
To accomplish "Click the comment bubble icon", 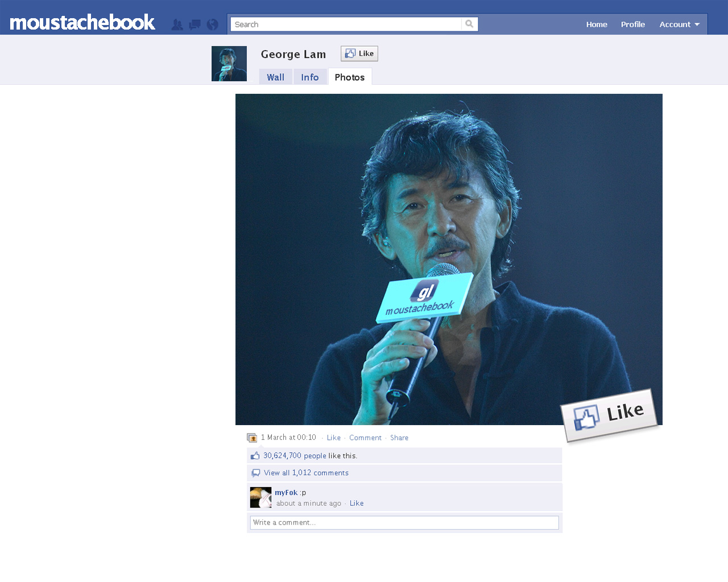I will 256,473.
